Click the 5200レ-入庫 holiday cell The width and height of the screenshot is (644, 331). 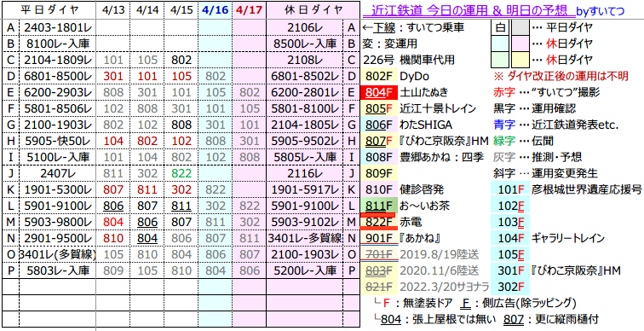(x=304, y=270)
